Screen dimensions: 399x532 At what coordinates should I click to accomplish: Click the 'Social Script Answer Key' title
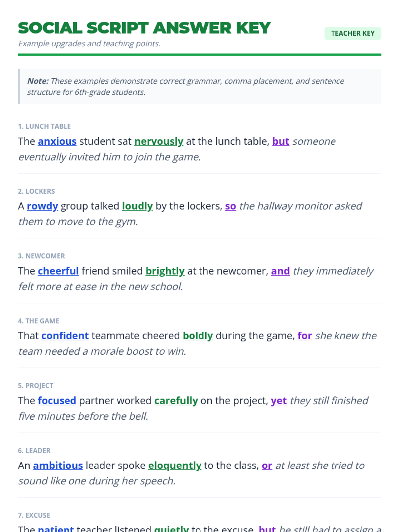(144, 28)
